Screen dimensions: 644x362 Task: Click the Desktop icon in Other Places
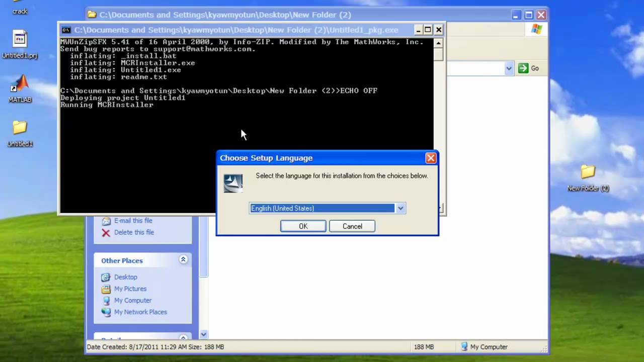click(x=106, y=277)
